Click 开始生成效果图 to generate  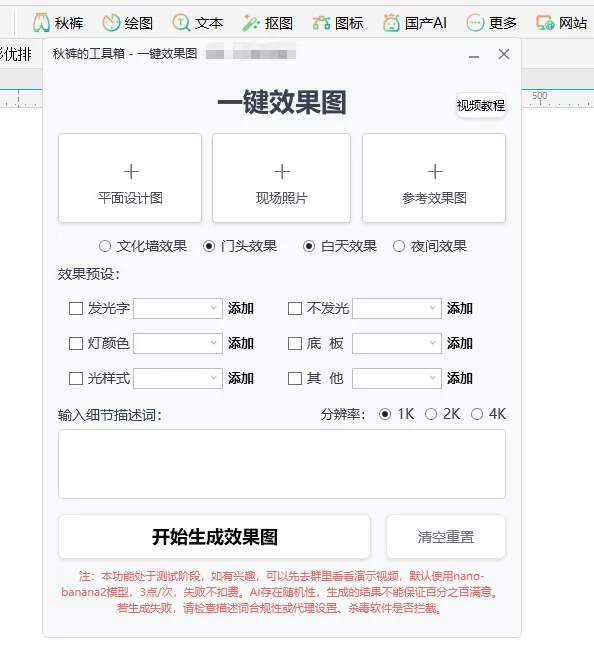[x=215, y=537]
